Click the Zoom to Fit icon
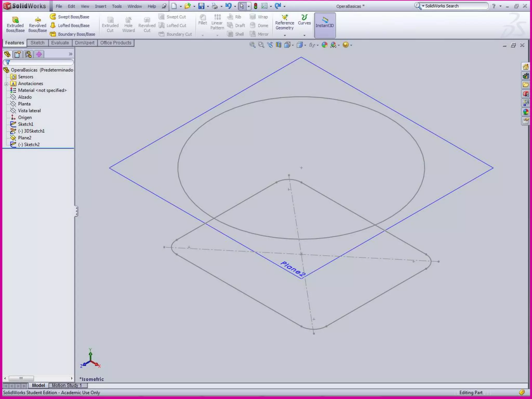 252,45
